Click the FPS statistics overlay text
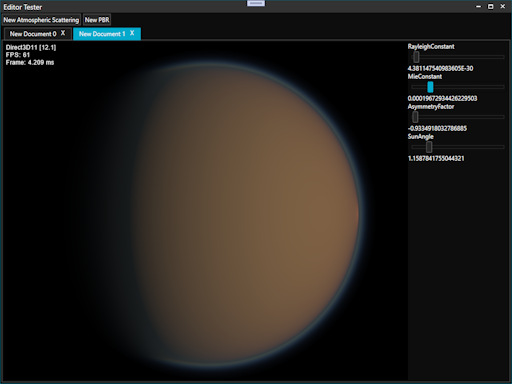The image size is (512, 384). 18,55
